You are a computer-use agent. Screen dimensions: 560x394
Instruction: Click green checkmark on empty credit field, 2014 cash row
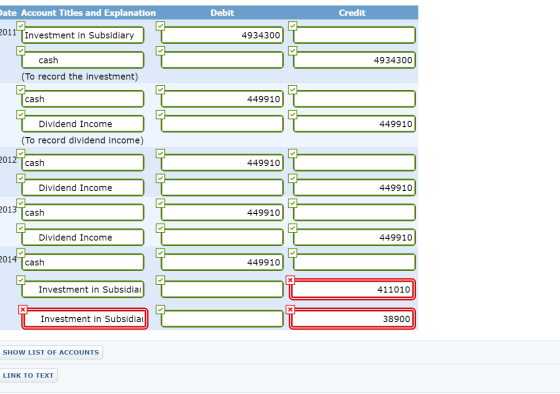click(x=292, y=253)
